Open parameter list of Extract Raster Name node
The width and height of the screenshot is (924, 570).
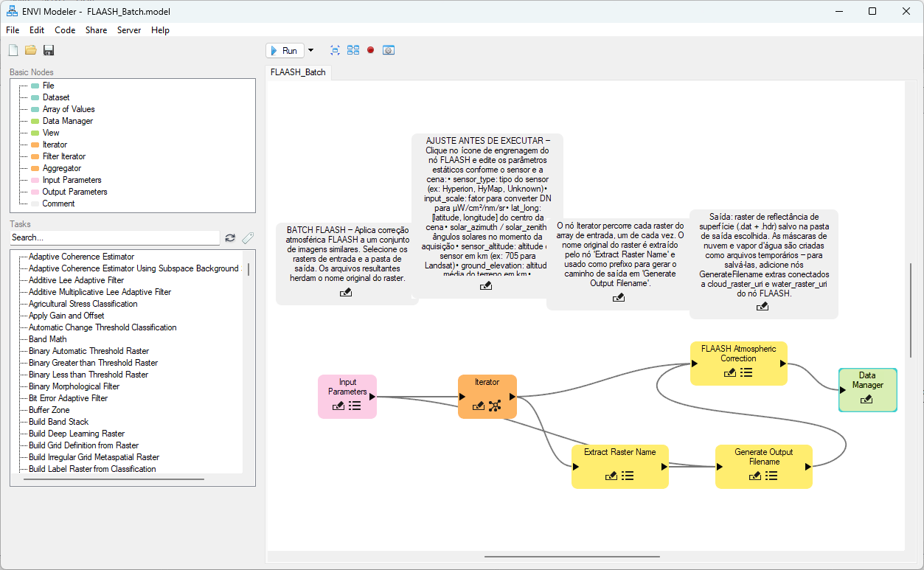pos(628,476)
